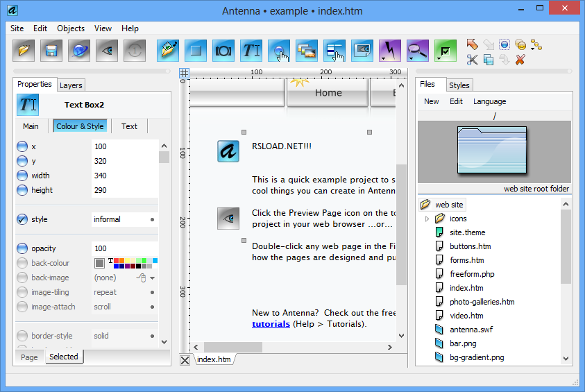This screenshot has height=392, width=585.
Task: Open the style 'informal' dropdown dot
Action: coord(152,220)
